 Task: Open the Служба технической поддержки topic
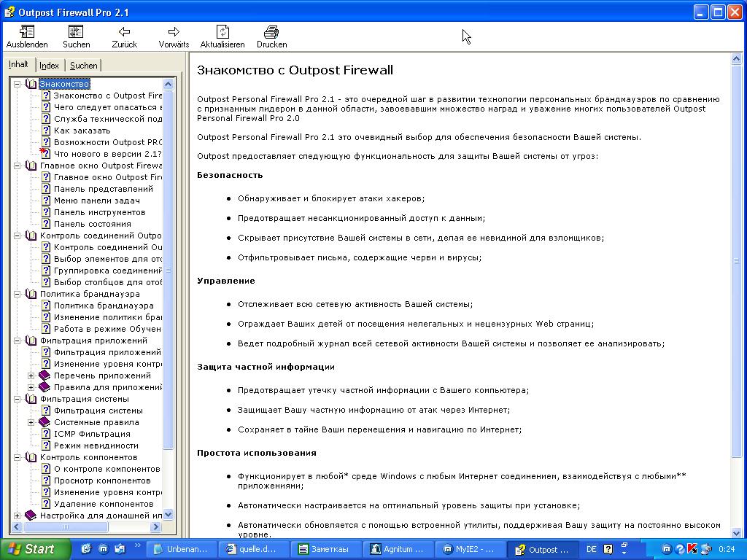point(108,119)
